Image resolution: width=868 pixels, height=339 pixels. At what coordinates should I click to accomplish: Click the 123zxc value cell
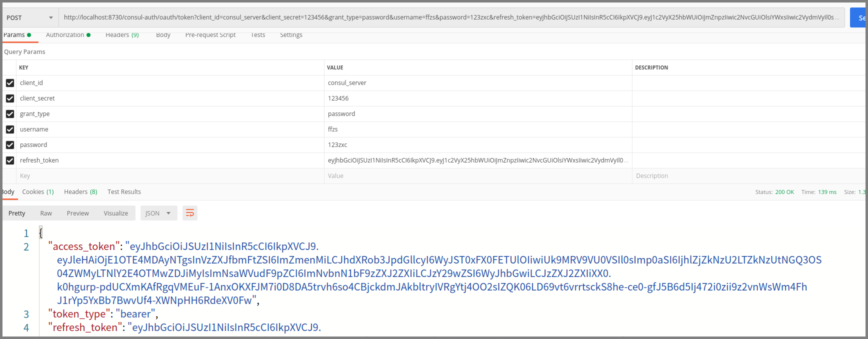(478, 145)
